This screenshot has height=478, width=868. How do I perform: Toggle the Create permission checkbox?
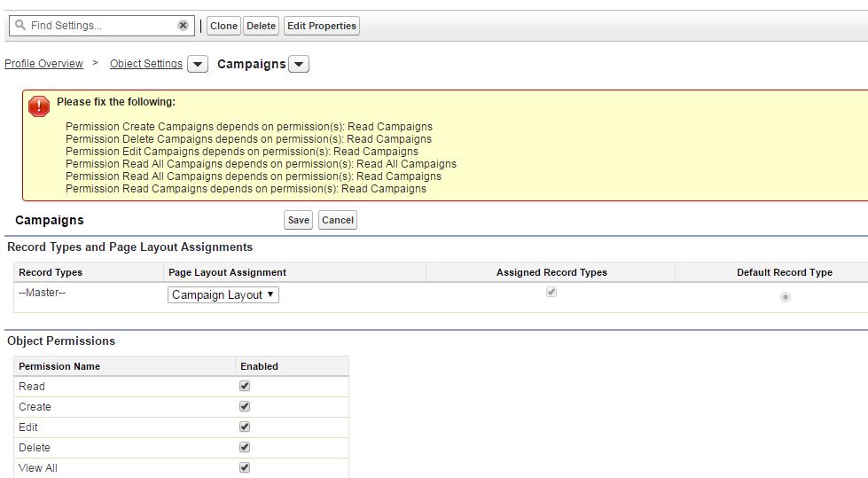245,406
